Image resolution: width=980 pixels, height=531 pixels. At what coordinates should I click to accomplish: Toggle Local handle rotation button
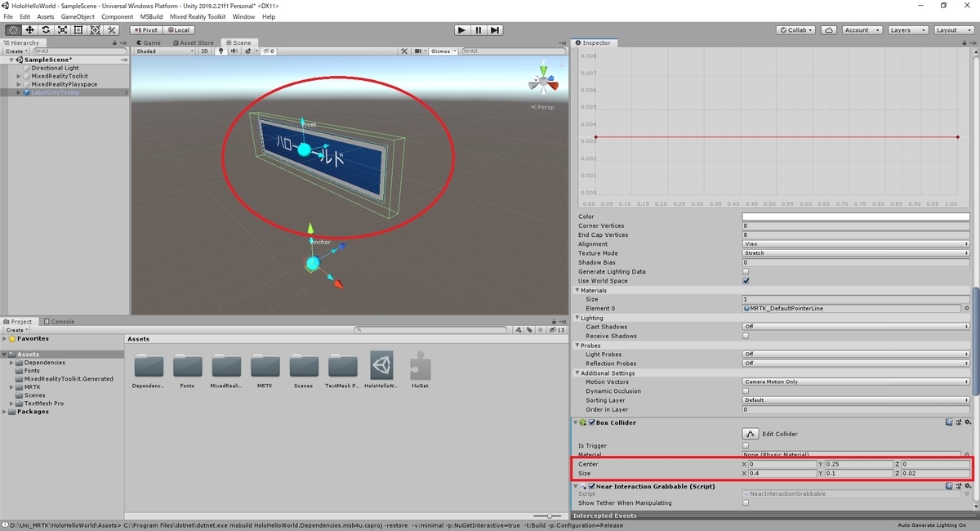[x=177, y=30]
